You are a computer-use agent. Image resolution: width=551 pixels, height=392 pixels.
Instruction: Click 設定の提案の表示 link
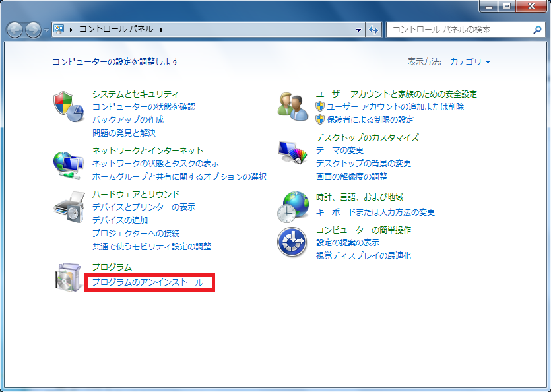[348, 242]
